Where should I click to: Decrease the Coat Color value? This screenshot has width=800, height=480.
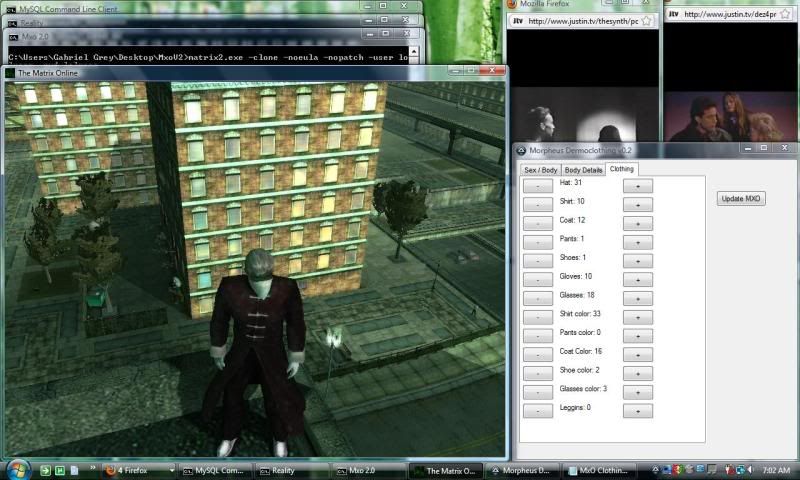[538, 355]
